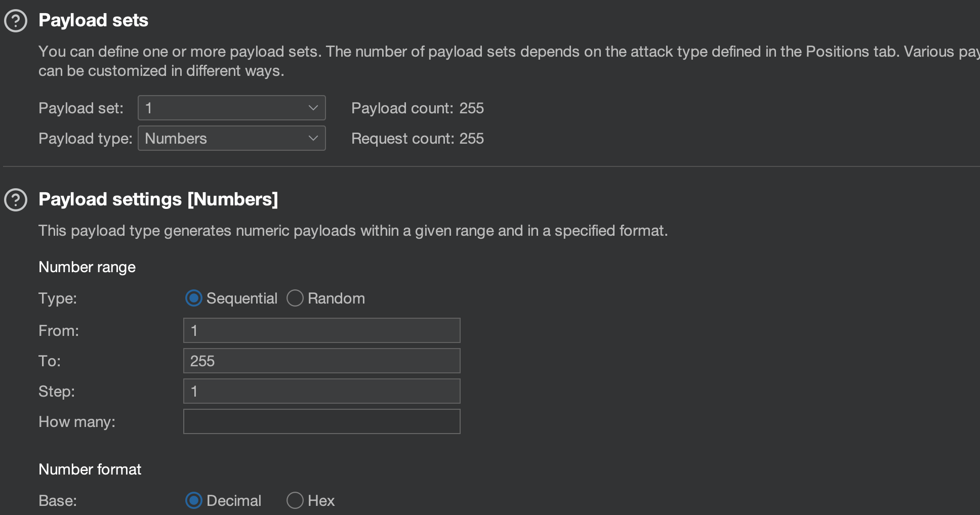Click the Payload settings [Numbers] heading
The height and width of the screenshot is (515, 980).
(x=158, y=199)
